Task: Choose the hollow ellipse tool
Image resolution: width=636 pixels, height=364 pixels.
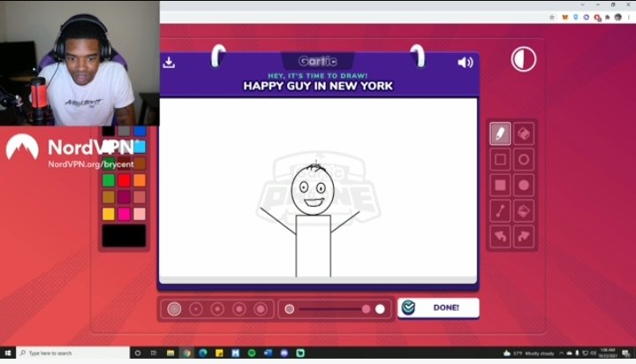Action: click(524, 160)
